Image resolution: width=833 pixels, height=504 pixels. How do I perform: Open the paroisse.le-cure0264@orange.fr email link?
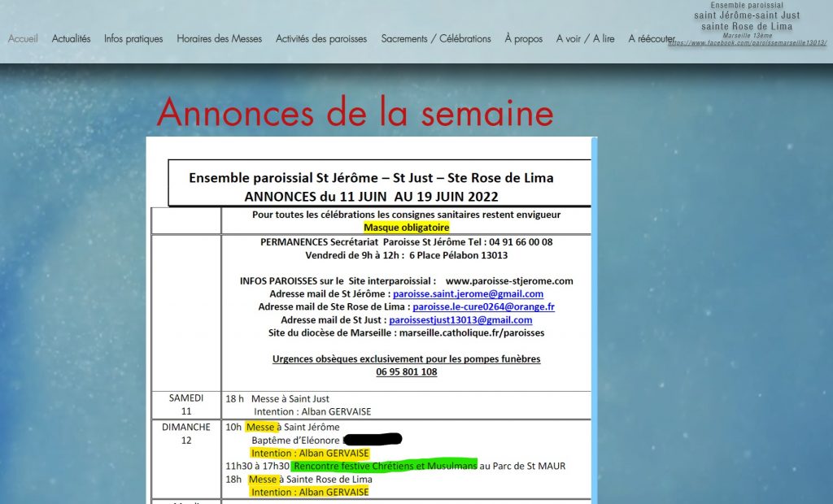pos(483,306)
